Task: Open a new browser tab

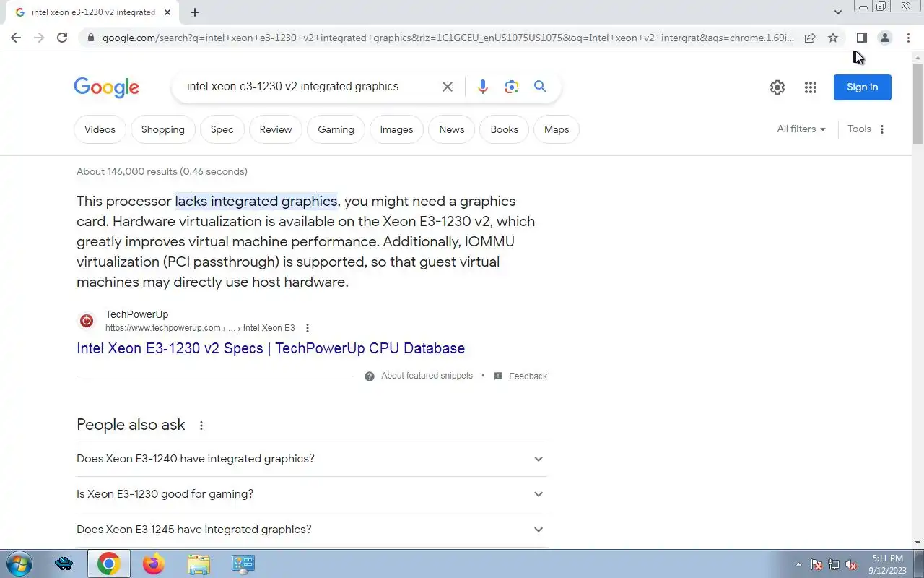Action: pos(195,12)
